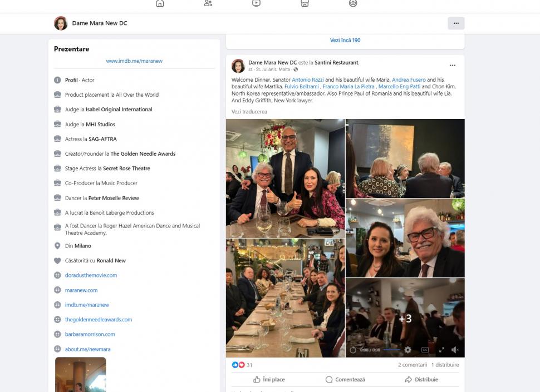Toggle closed captions CC on video
Screen dimensions: 540x392
425,350
